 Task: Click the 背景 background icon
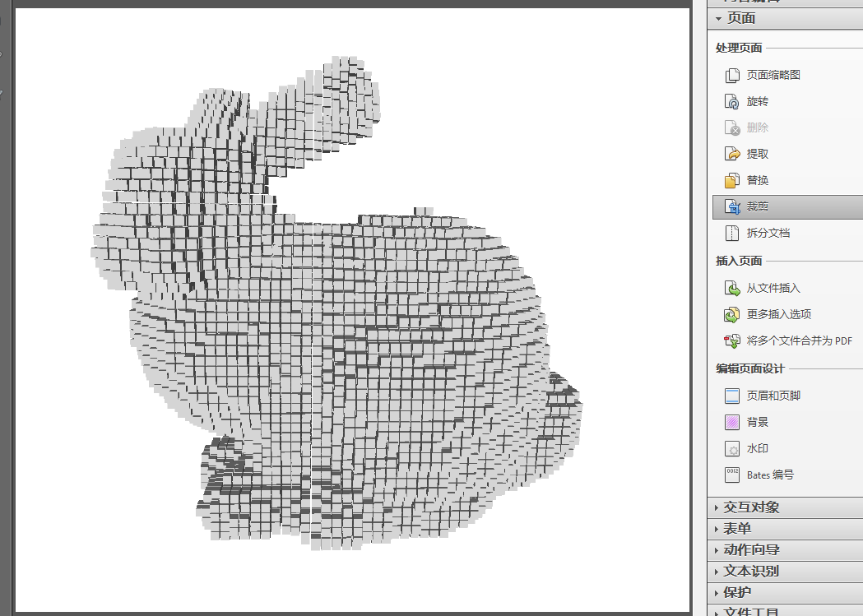click(732, 422)
